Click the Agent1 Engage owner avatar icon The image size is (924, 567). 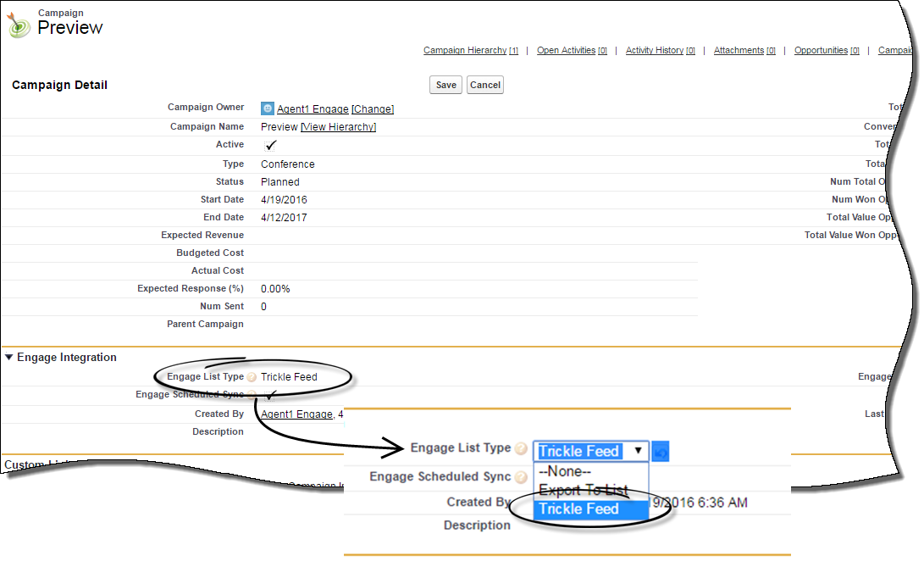[x=268, y=108]
